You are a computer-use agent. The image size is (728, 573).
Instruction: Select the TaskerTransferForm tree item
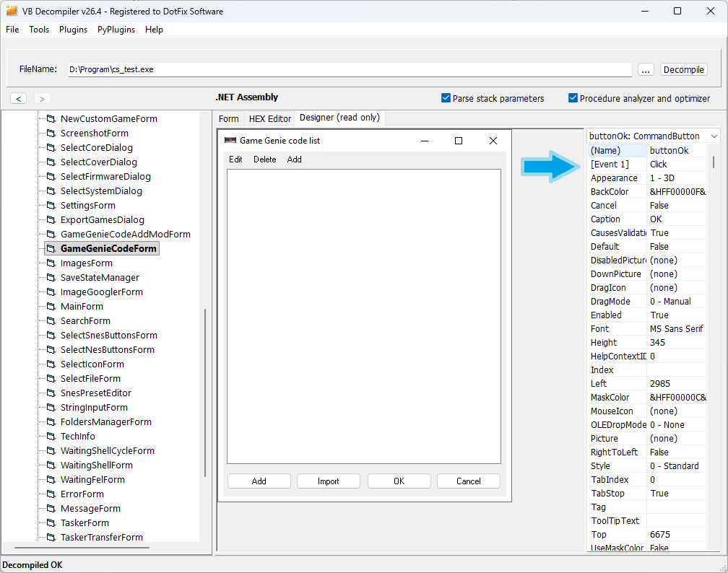102,537
